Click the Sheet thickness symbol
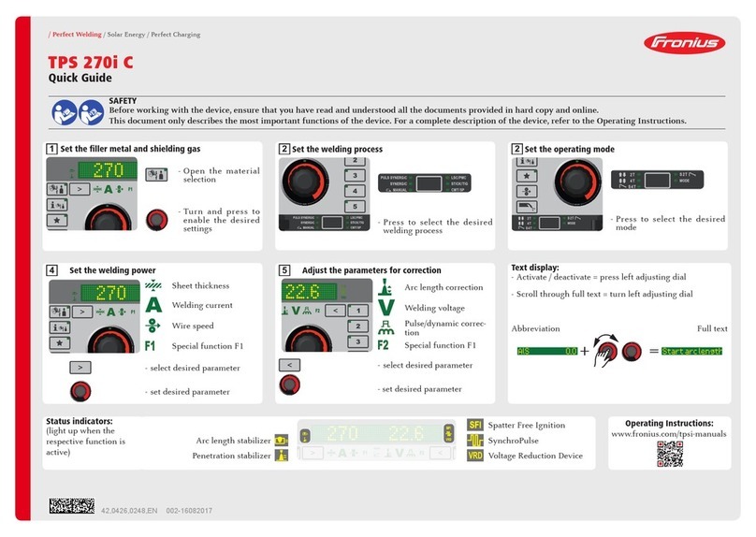The width and height of the screenshot is (756, 537). click(x=153, y=285)
